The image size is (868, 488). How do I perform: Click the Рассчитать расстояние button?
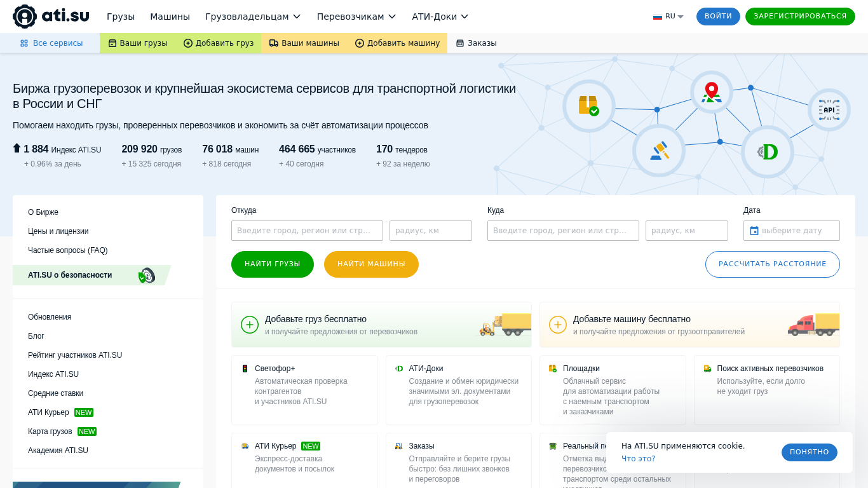(x=773, y=264)
